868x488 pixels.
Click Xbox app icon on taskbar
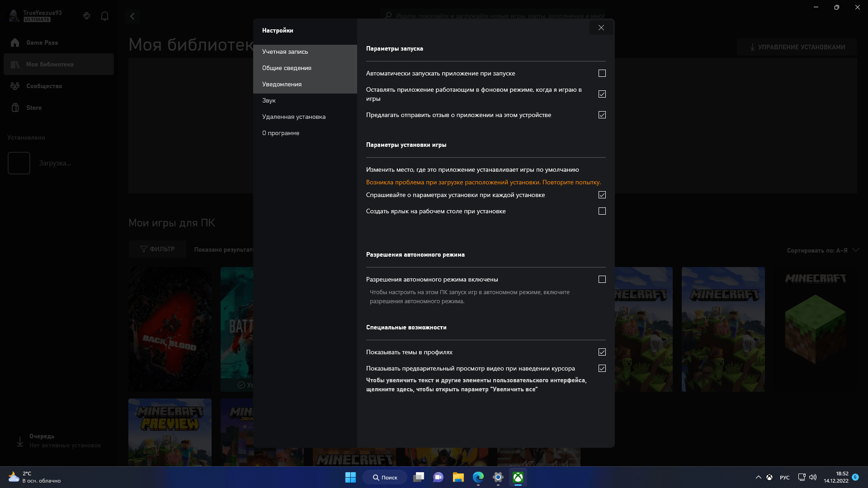click(518, 477)
